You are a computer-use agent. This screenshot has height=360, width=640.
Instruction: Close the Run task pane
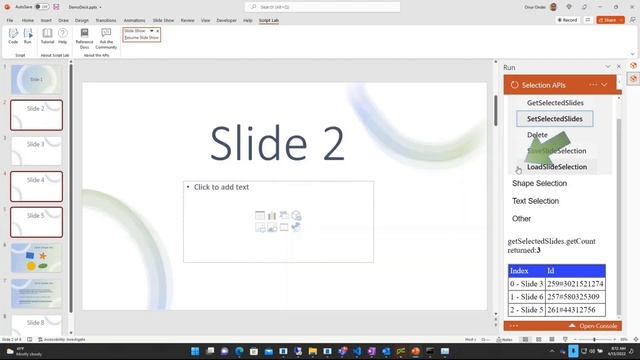619,67
